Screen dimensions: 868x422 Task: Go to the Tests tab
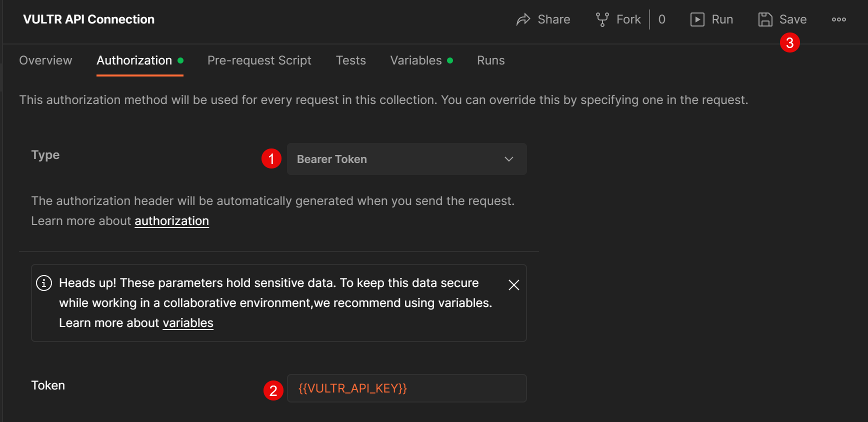coord(350,60)
